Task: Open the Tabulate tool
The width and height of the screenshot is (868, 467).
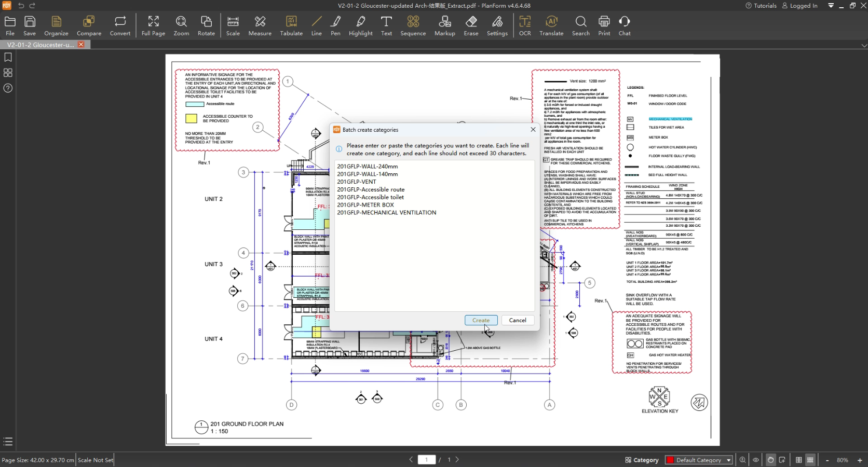Action: pos(291,26)
